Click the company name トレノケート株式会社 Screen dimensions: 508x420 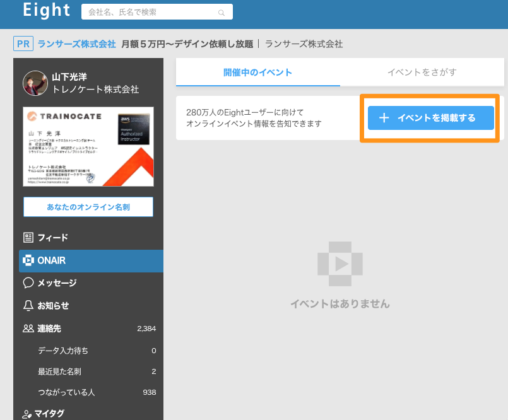pos(95,90)
